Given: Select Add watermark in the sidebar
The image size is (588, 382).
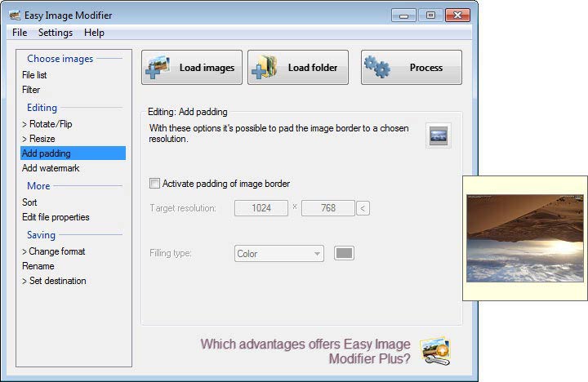Looking at the screenshot, I should (51, 168).
